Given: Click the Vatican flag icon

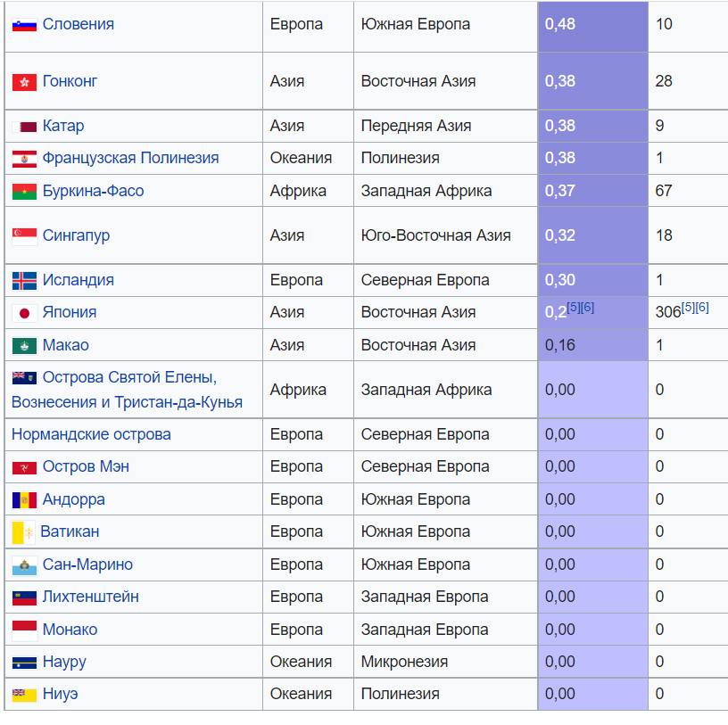Looking at the screenshot, I should coord(23,532).
